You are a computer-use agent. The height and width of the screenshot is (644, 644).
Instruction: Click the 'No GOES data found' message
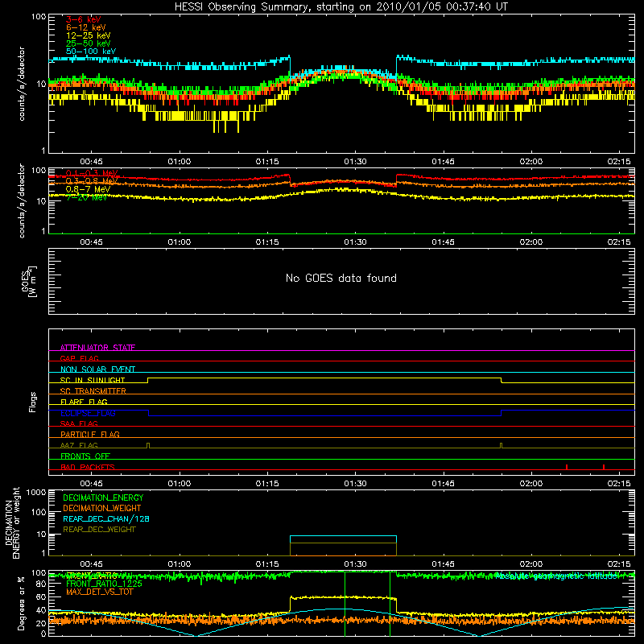[341, 278]
